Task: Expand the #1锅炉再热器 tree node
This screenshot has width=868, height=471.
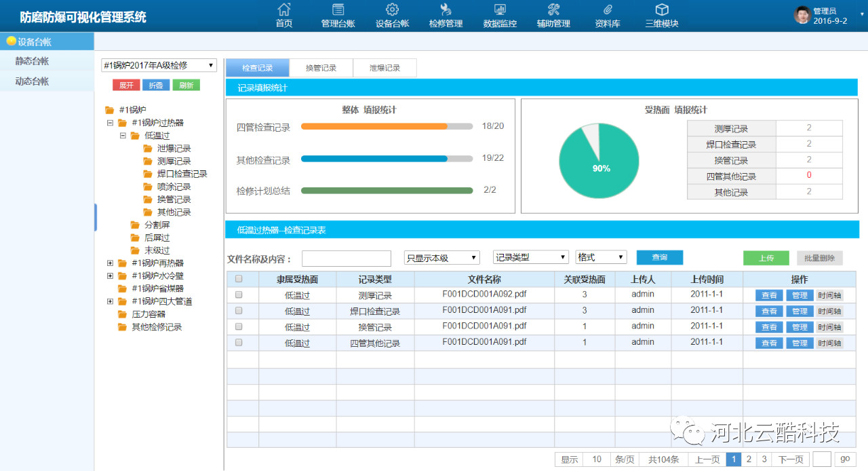Action: [x=111, y=263]
